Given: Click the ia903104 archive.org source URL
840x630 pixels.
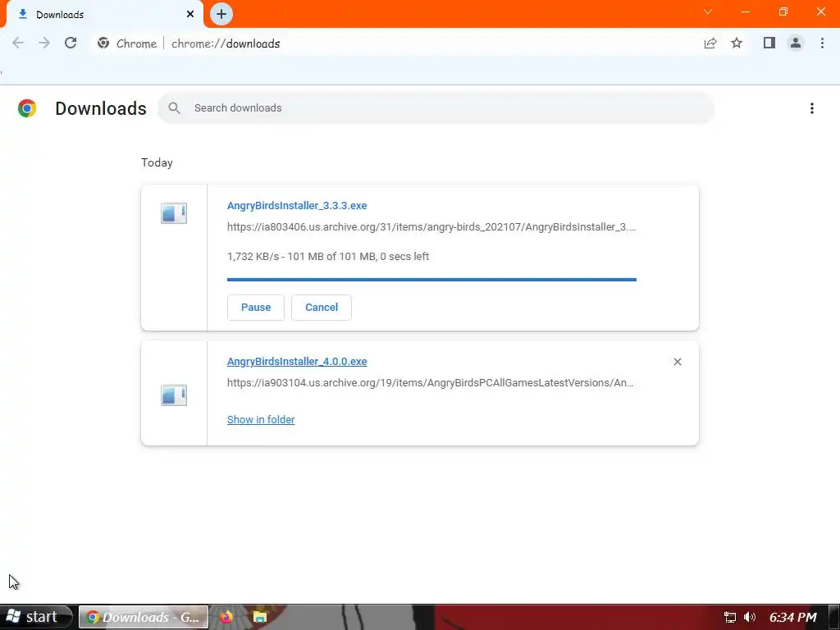Looking at the screenshot, I should point(430,383).
